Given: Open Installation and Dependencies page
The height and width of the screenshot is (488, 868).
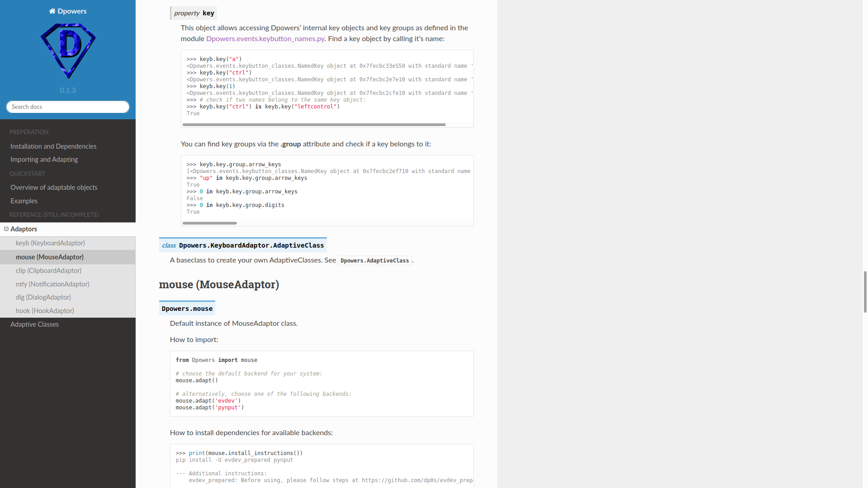Looking at the screenshot, I should [53, 146].
